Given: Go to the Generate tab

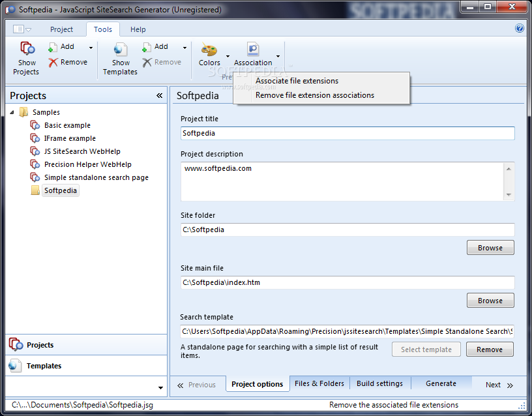Looking at the screenshot, I should point(441,383).
